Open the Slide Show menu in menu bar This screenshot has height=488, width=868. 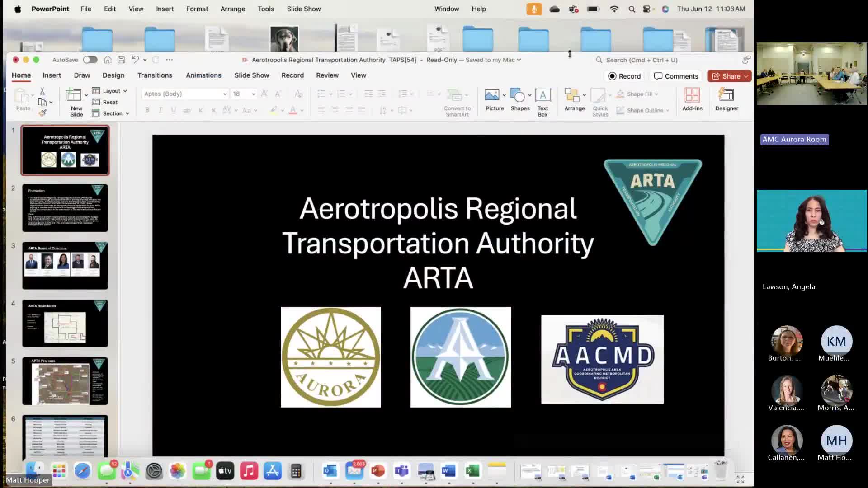[303, 9]
